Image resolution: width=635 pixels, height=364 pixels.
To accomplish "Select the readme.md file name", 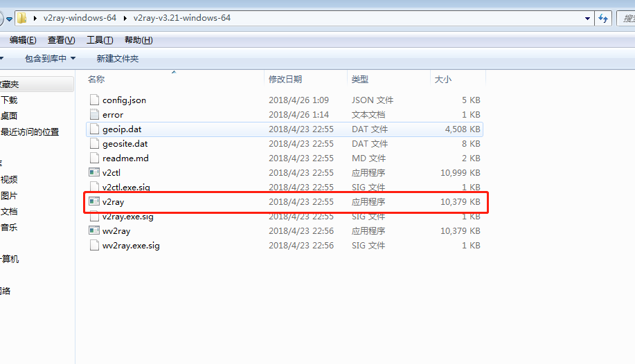I will click(125, 158).
